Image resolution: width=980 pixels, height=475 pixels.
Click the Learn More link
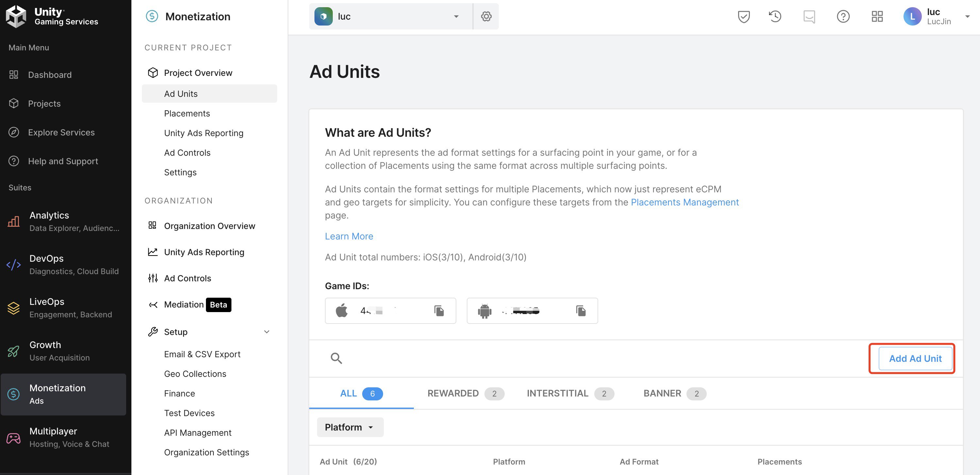(x=349, y=236)
